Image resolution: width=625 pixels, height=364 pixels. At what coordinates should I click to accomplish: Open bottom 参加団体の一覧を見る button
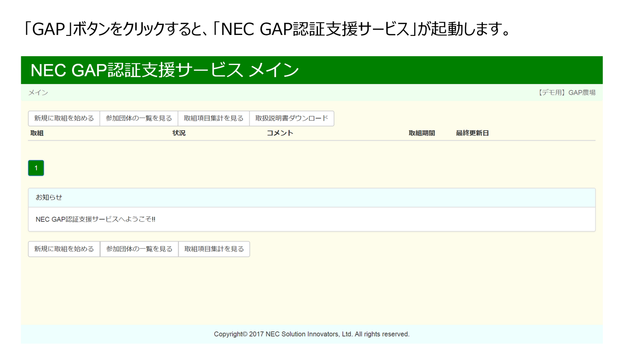(x=139, y=249)
